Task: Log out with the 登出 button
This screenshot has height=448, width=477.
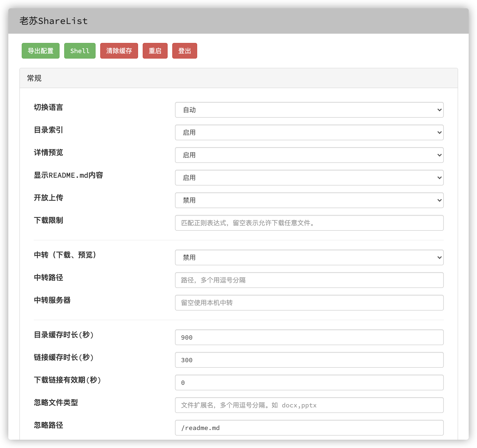Action: click(184, 51)
